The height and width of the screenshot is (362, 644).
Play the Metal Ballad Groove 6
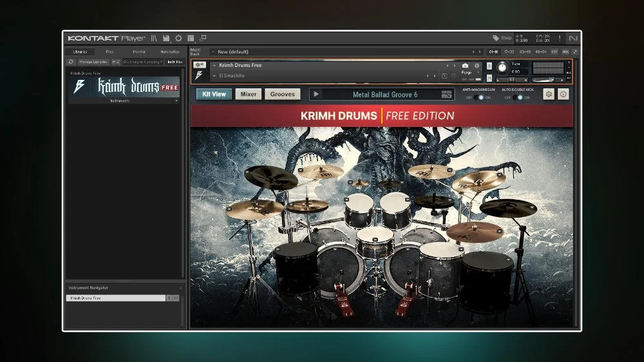(316, 94)
